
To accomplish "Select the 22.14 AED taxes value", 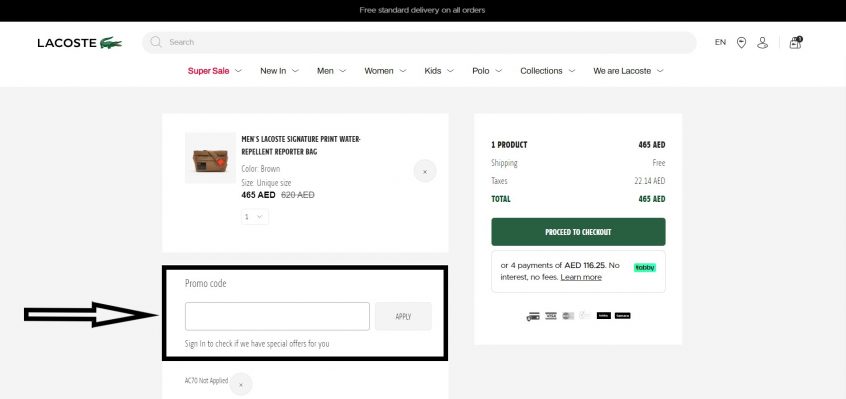I will (x=650, y=181).
